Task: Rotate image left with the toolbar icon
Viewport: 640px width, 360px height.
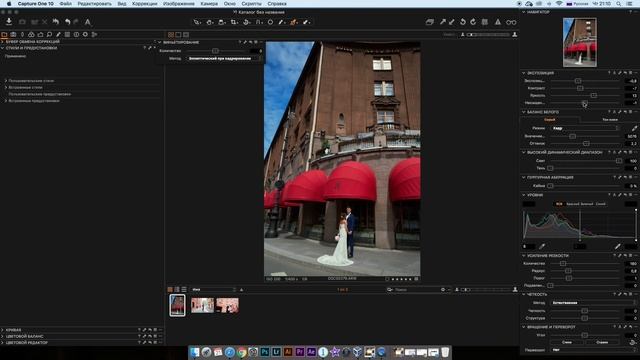Action: (463, 22)
